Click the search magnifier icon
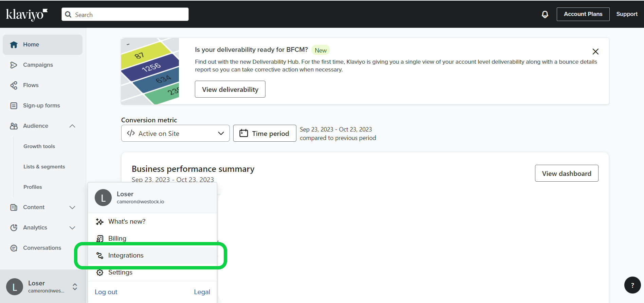 68,15
